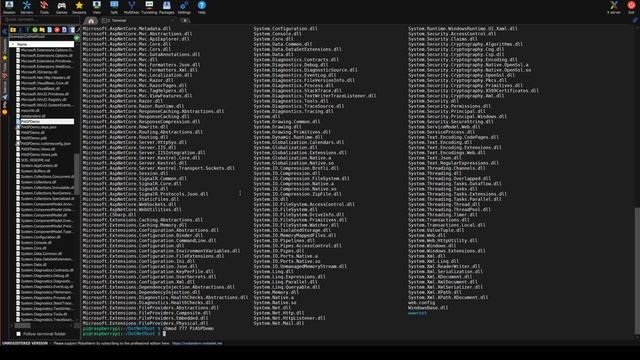Click the Exit toolbar button
Screen dimensions: 640x360
click(x=631, y=7)
